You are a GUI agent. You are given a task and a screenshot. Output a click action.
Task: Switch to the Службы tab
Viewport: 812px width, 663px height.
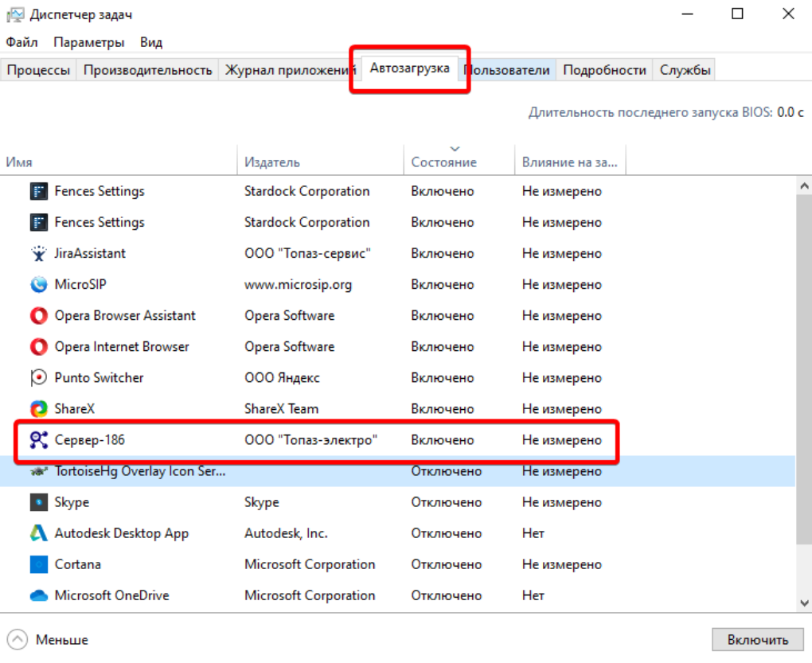(685, 70)
